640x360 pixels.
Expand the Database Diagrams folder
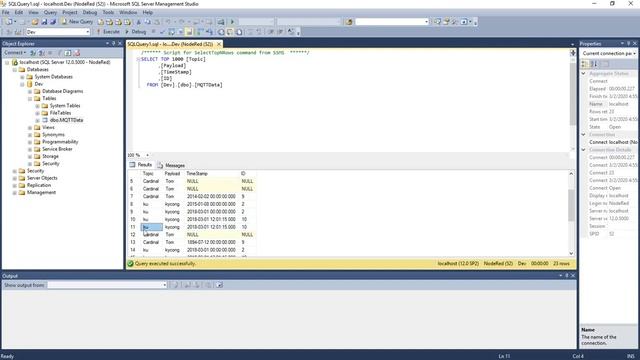click(x=30, y=91)
